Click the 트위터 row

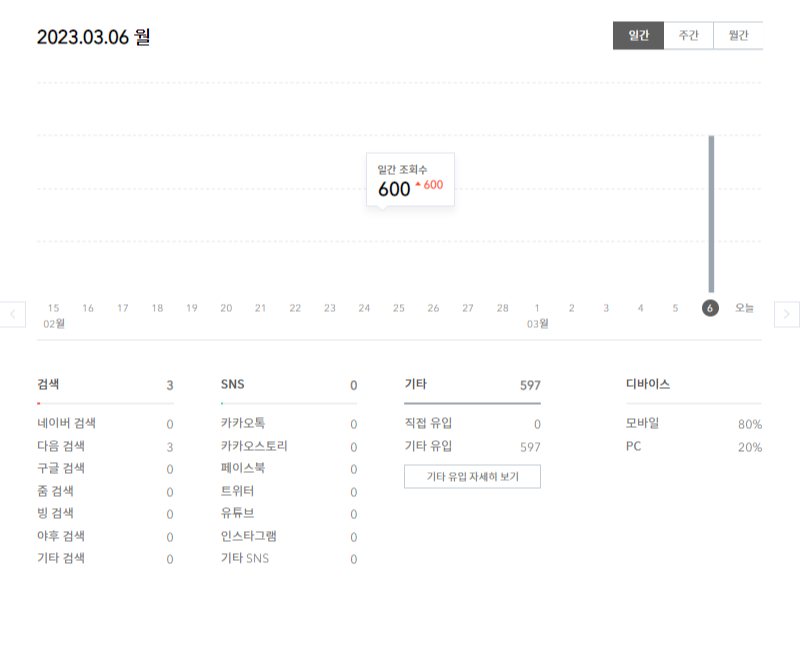[289, 491]
